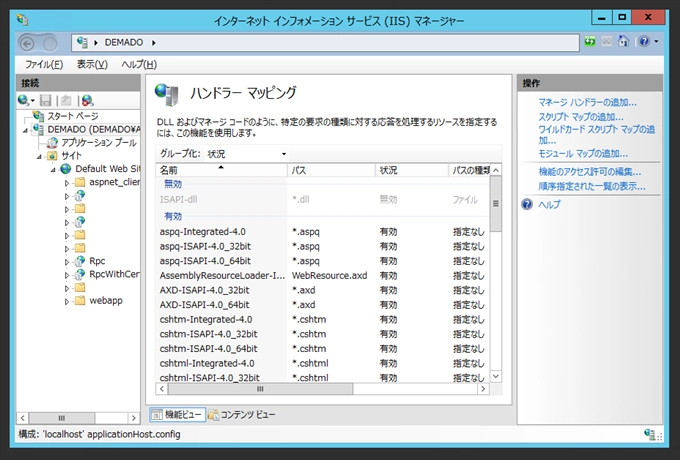The width and height of the screenshot is (680, 460).
Task: Expand the webapp node arrow
Action: (x=67, y=301)
